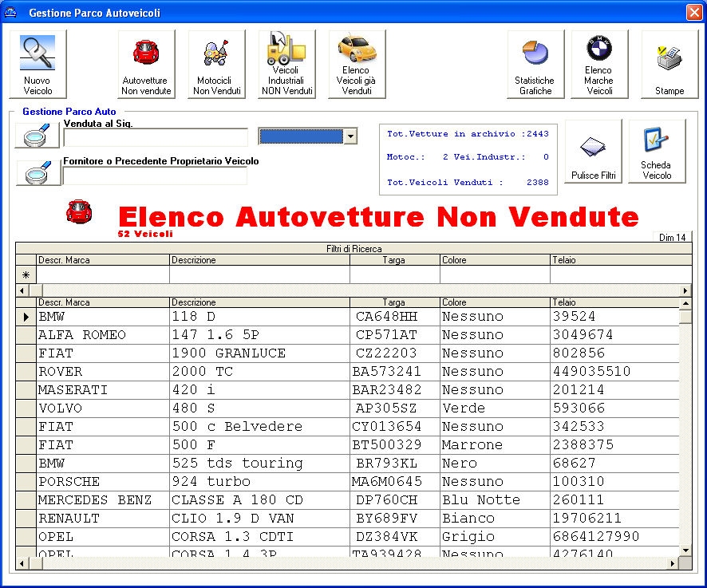The width and height of the screenshot is (707, 588).
Task: Click the Verde color cell
Action: [495, 408]
